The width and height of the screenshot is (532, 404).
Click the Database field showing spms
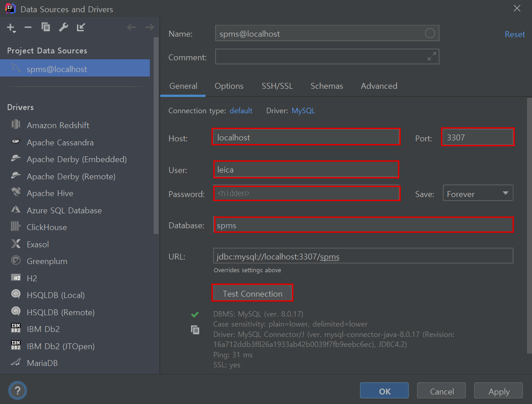pyautogui.click(x=363, y=225)
